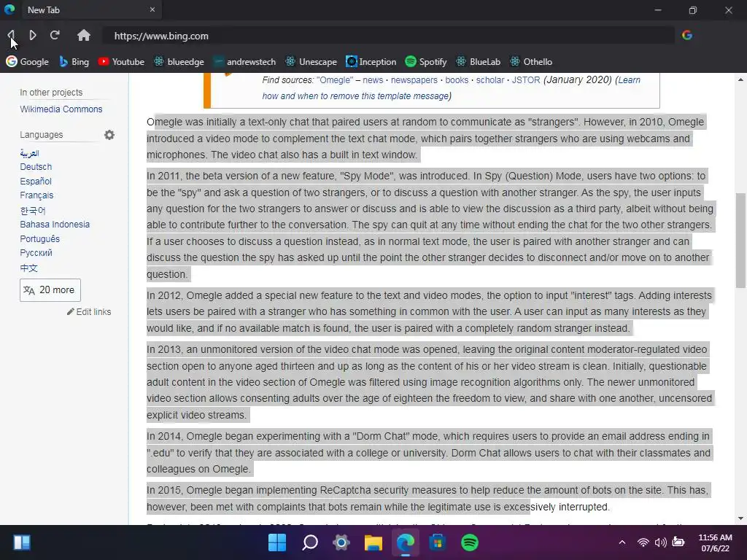This screenshot has width=747, height=560.
Task: Open the Inception bookmark
Action: (x=371, y=62)
